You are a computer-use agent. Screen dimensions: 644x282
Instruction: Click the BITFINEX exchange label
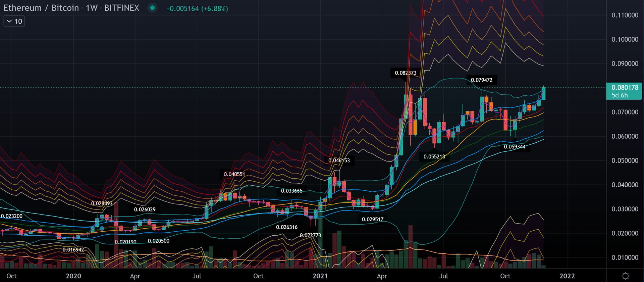(121, 8)
